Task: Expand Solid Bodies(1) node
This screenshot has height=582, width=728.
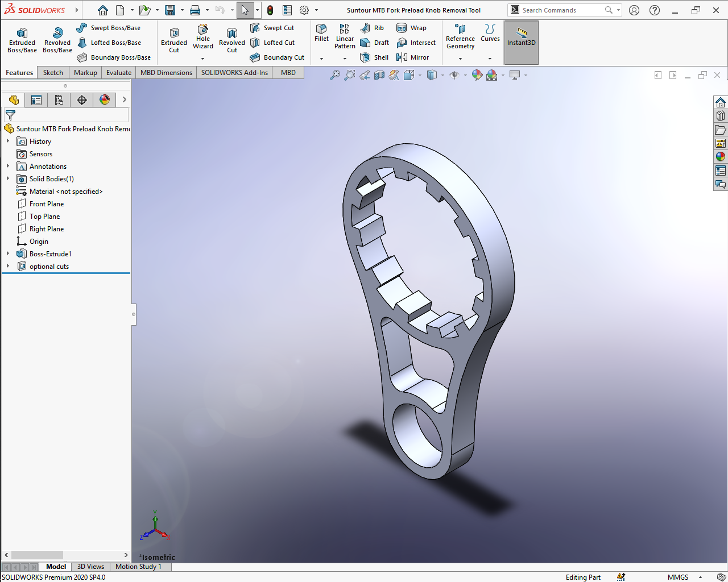Action: 8,178
